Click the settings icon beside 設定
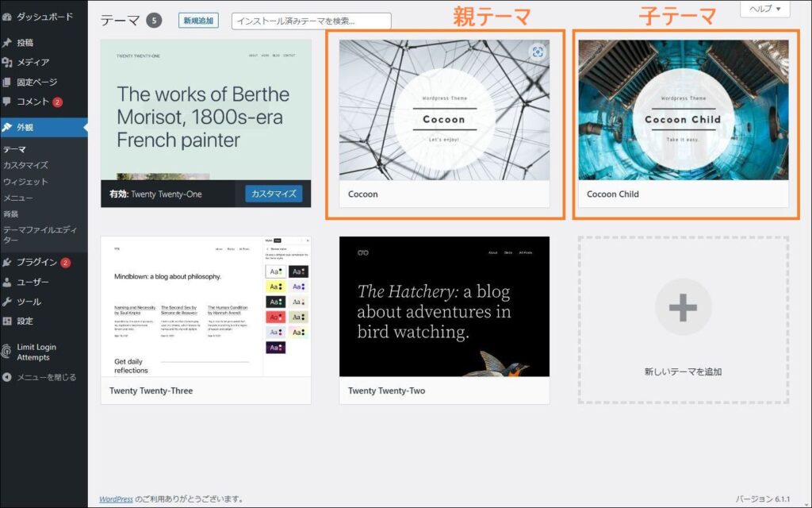812x508 pixels. [6, 321]
